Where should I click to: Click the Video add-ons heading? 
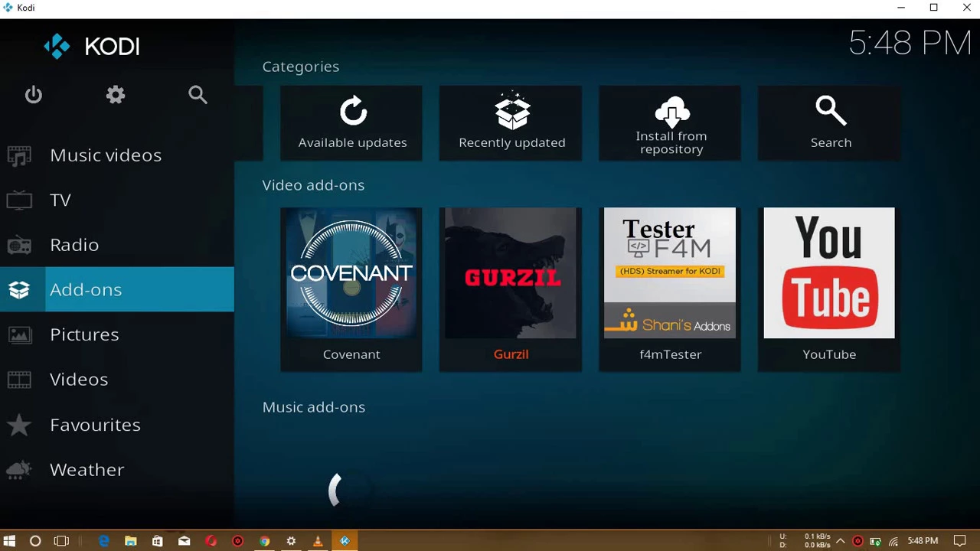tap(313, 185)
